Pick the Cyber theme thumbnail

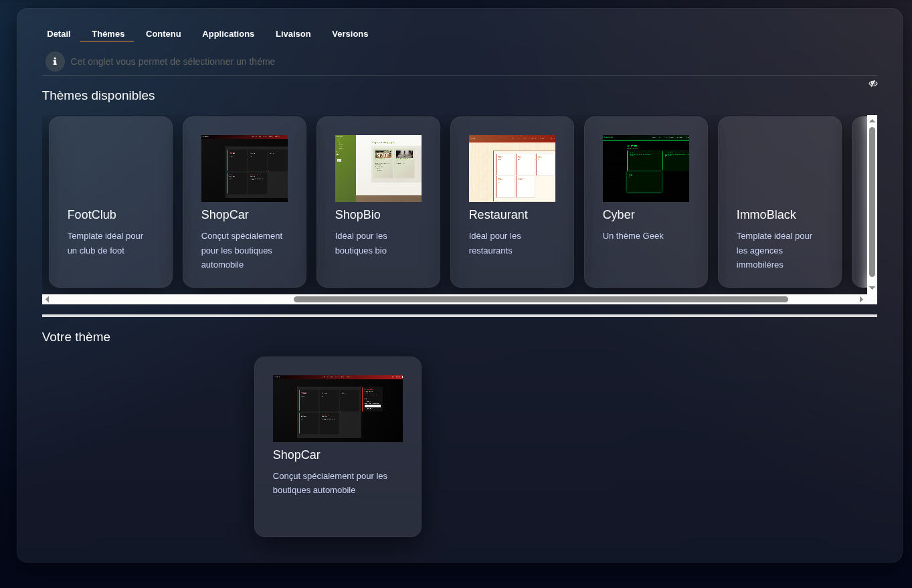click(x=646, y=169)
